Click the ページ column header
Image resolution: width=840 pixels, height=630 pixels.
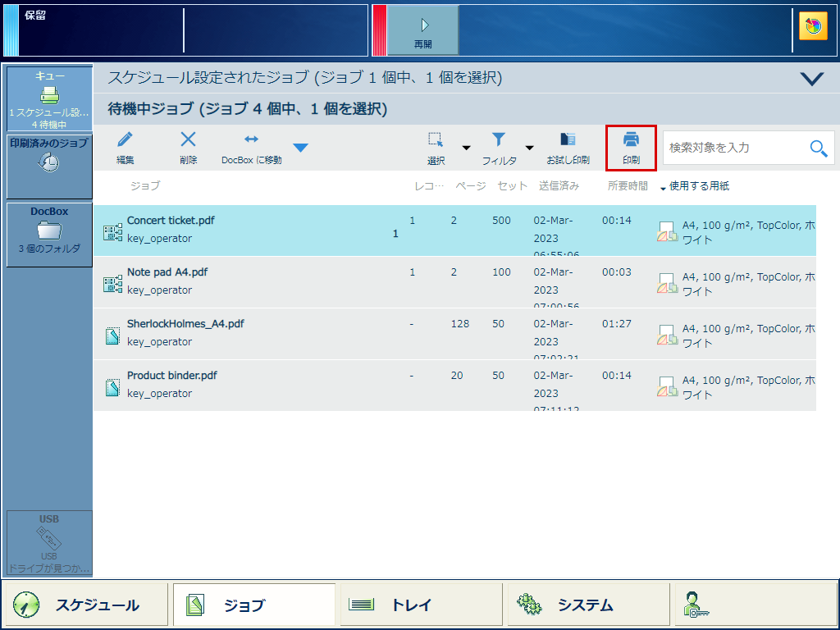(x=470, y=186)
